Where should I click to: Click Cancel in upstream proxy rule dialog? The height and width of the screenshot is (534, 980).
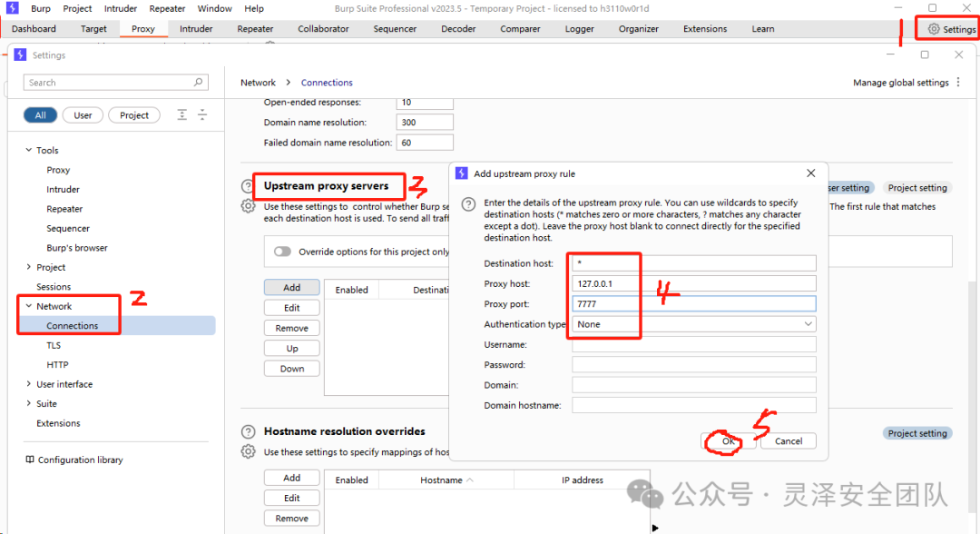pos(789,440)
